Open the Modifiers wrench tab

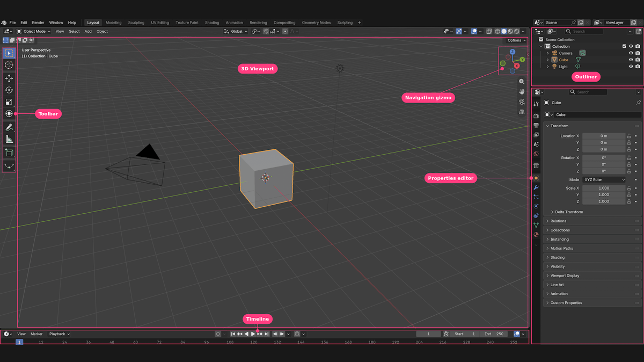tap(536, 187)
